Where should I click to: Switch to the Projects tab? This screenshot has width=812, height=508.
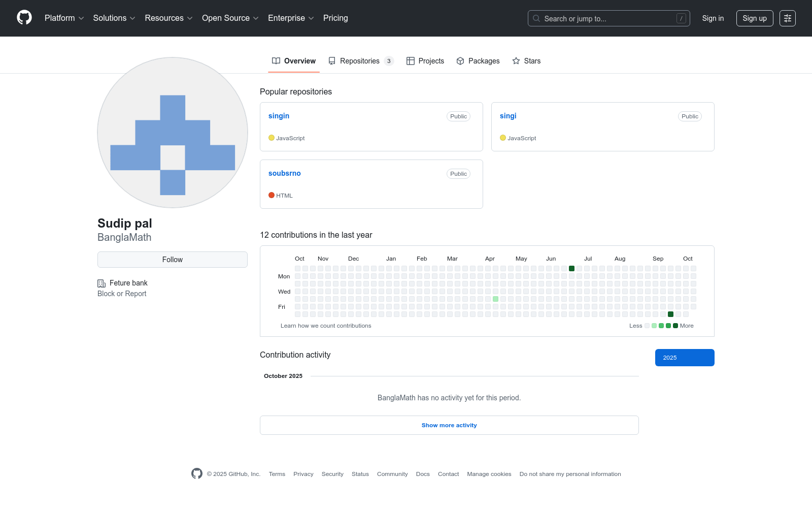425,61
